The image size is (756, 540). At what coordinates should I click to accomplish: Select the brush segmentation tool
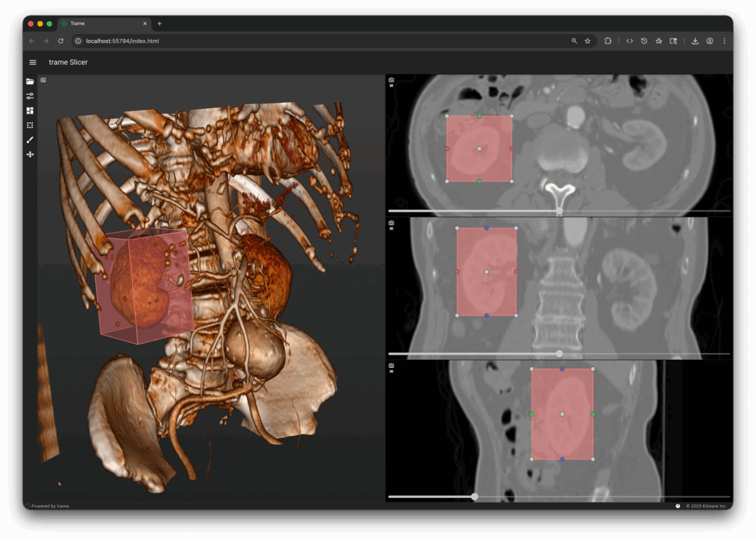(30, 140)
